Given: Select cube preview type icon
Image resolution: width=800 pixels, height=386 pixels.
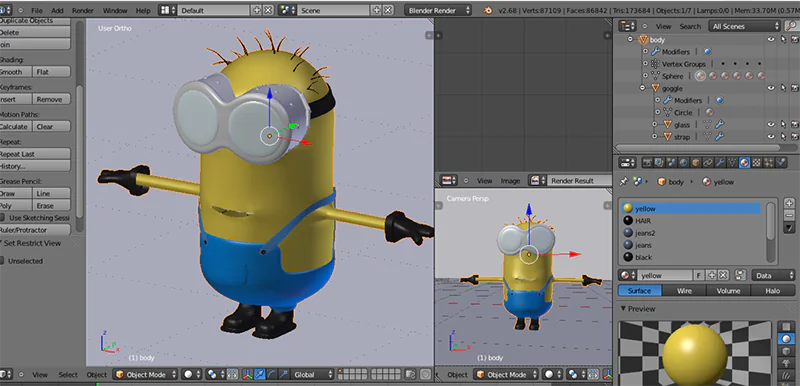Looking at the screenshot, I should pyautogui.click(x=786, y=351).
